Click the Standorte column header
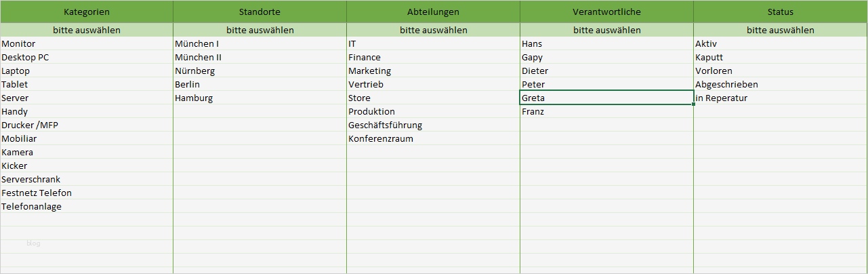Screen dimensions: 868x274 pyautogui.click(x=260, y=12)
